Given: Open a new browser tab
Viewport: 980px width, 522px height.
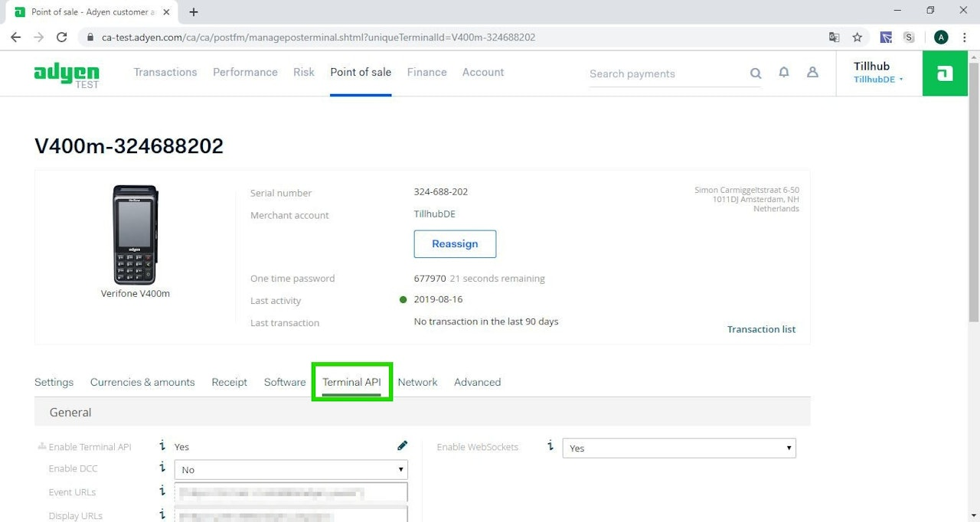Looking at the screenshot, I should [194, 12].
